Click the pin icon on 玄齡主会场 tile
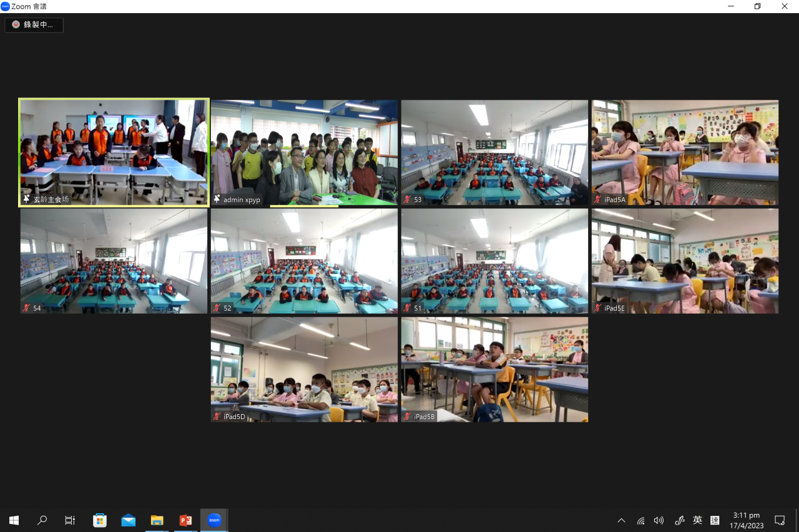The image size is (799, 532). tap(26, 200)
